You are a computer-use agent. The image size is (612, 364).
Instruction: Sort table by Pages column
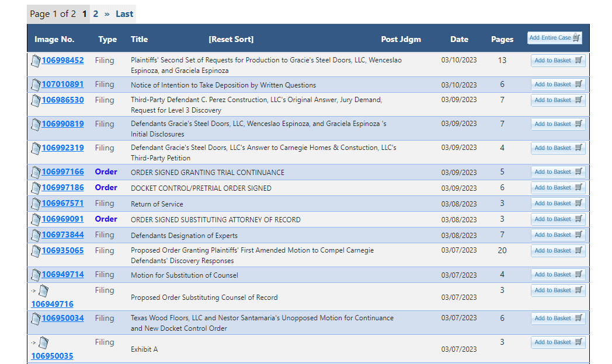pyautogui.click(x=502, y=39)
